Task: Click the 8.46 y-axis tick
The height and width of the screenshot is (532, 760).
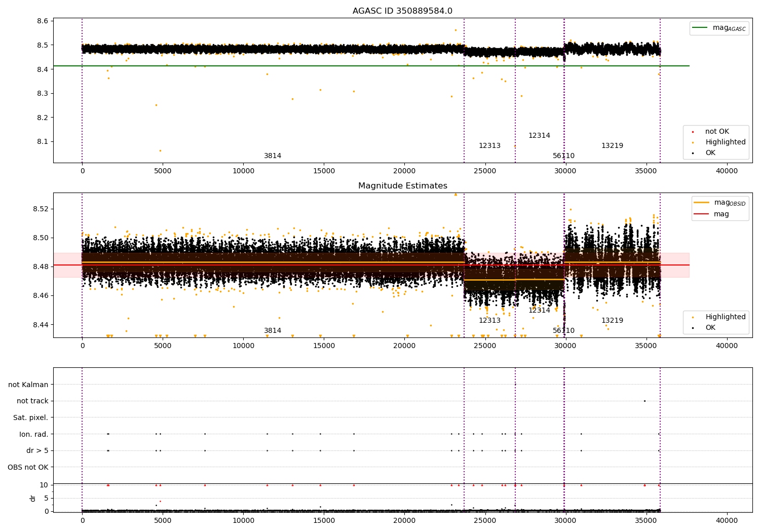Action: pos(41,296)
